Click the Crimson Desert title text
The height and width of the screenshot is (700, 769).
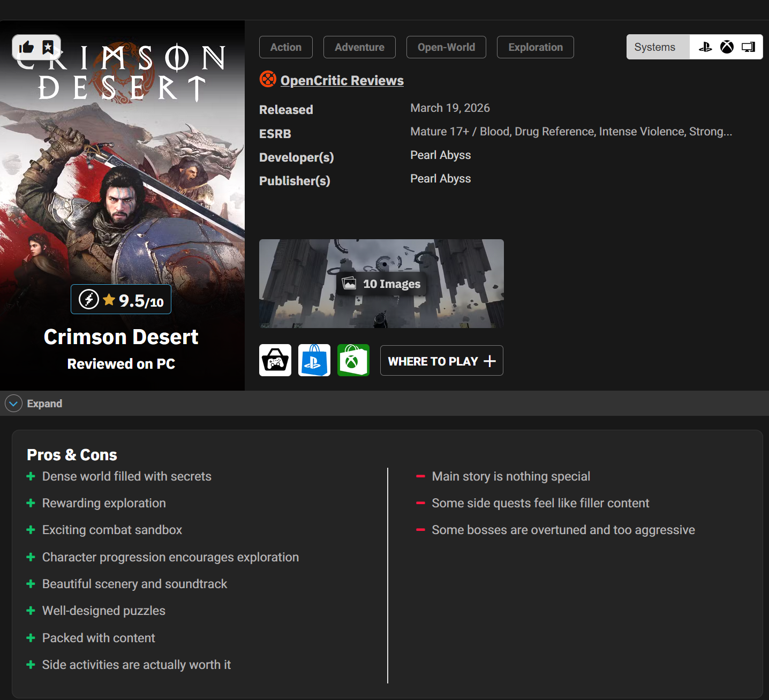pos(121,337)
